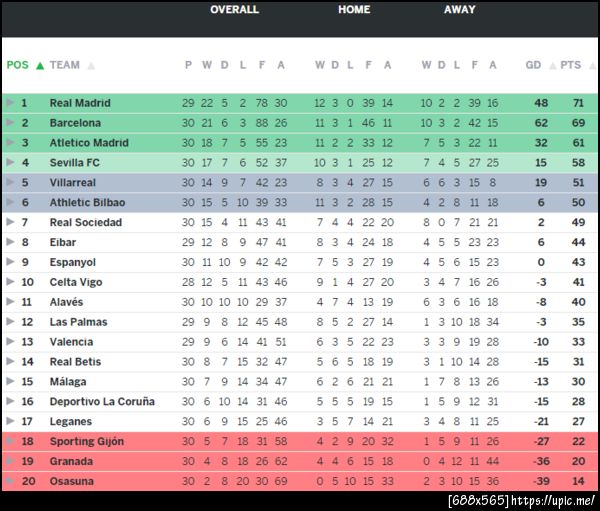Click the sort arrow beside TEAM
The width and height of the screenshot is (600, 511).
click(x=91, y=66)
